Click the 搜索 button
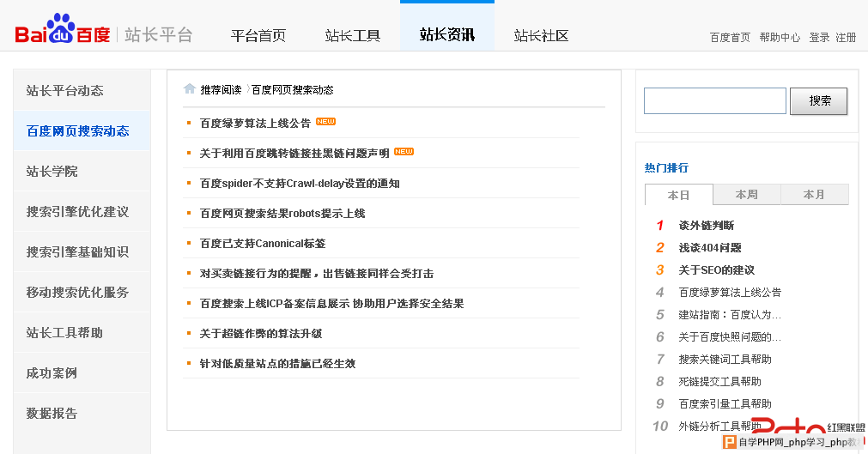 click(819, 100)
